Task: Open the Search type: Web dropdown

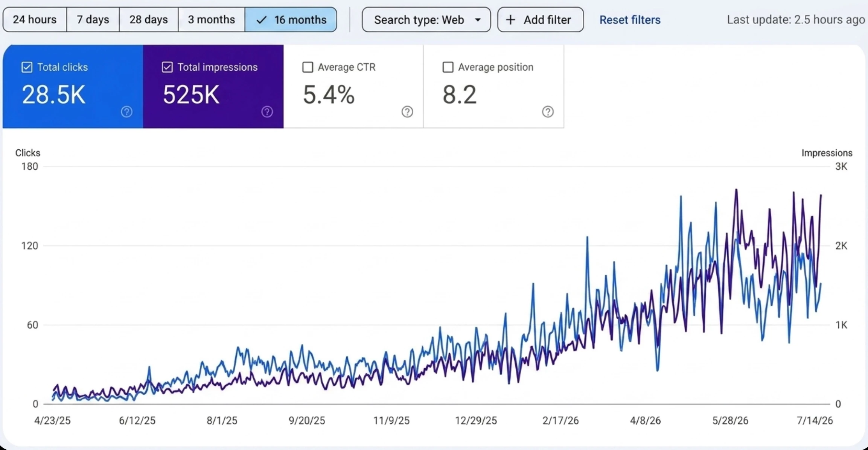Action: (426, 20)
